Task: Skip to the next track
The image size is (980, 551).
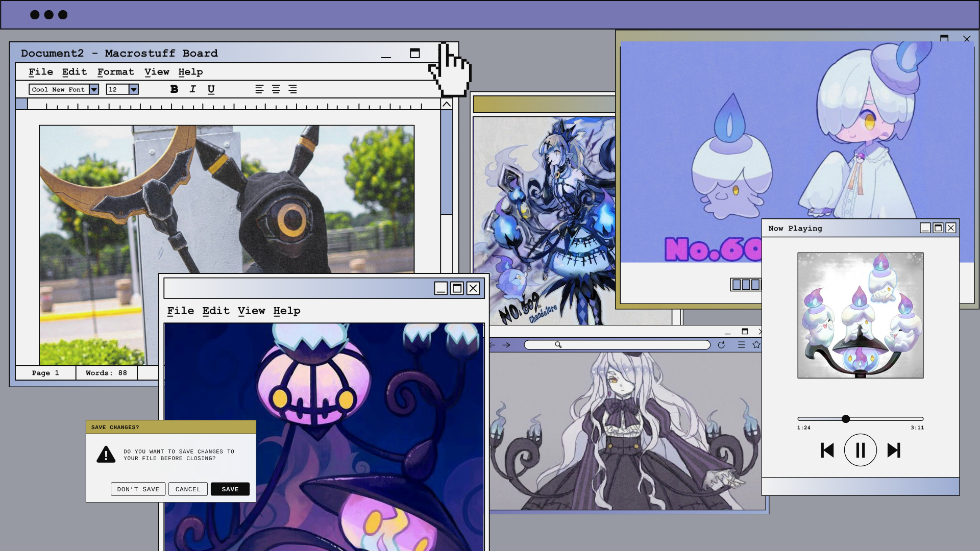Action: 893,450
